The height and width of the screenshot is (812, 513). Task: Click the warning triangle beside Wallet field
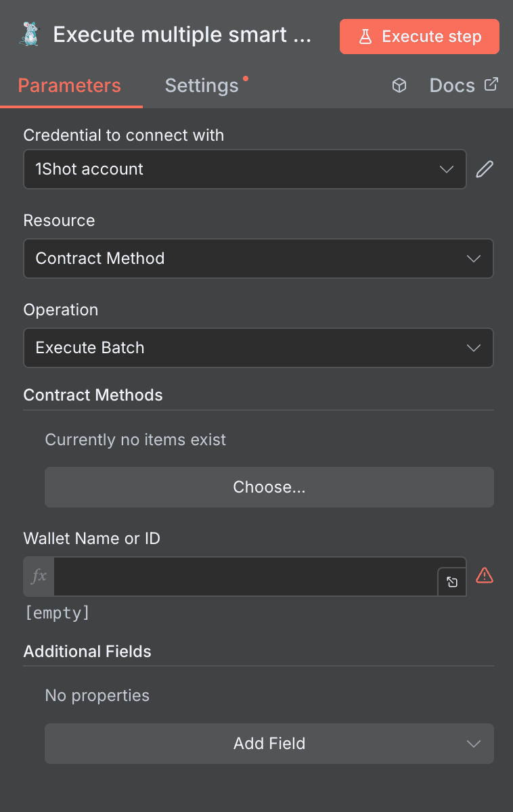tap(485, 576)
